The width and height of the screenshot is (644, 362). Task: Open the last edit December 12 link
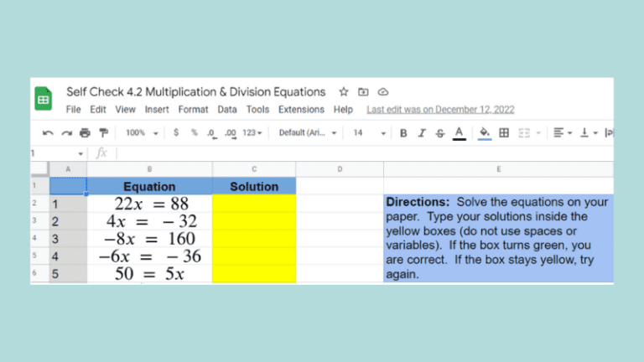tap(440, 110)
